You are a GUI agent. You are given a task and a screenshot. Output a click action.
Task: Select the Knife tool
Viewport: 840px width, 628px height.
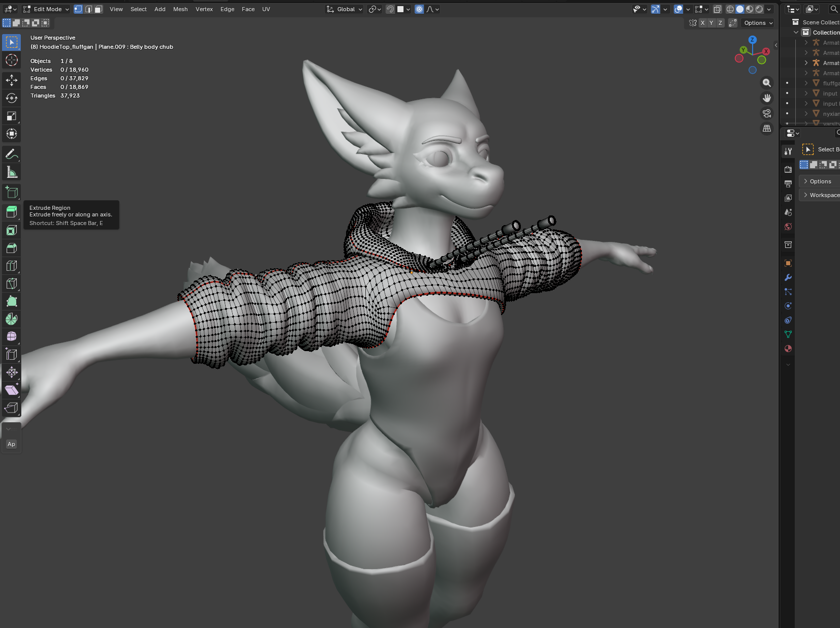coord(11,284)
